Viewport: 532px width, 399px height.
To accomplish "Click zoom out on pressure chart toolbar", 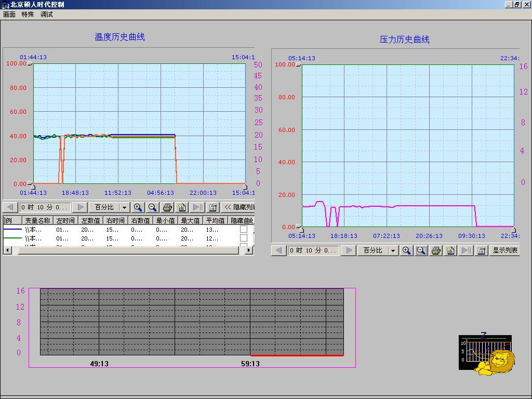I will point(421,250).
